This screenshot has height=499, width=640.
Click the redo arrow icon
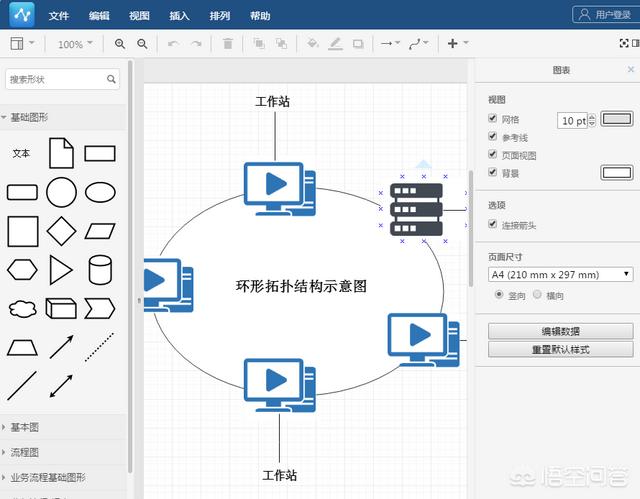click(196, 43)
